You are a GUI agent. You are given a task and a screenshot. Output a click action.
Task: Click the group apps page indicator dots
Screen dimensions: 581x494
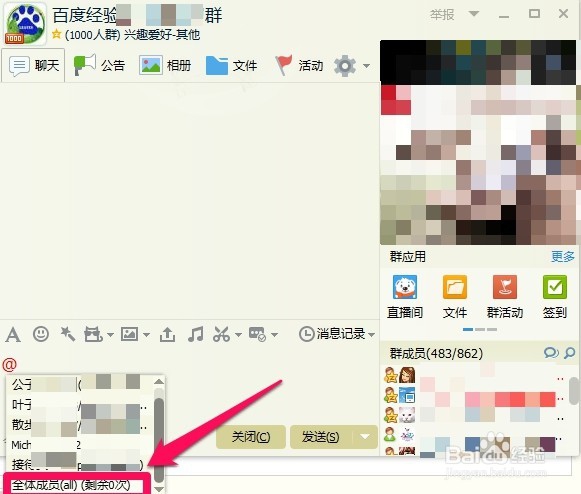coord(480,329)
